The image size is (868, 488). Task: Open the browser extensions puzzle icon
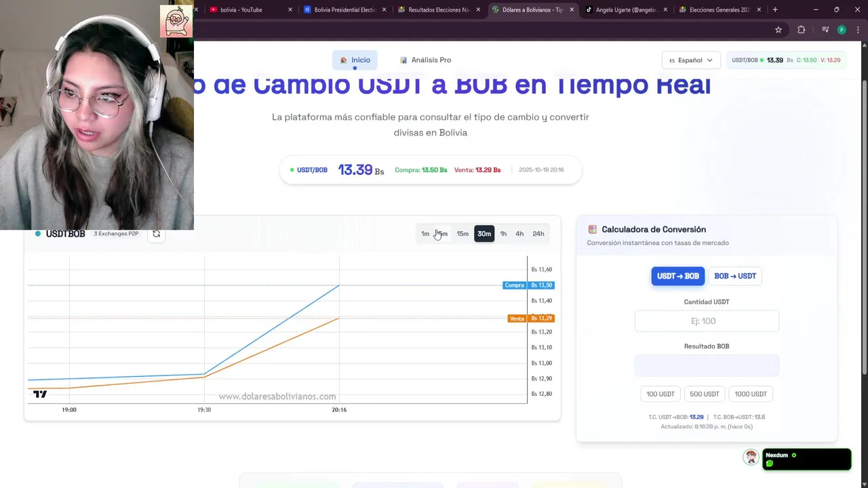[802, 30]
